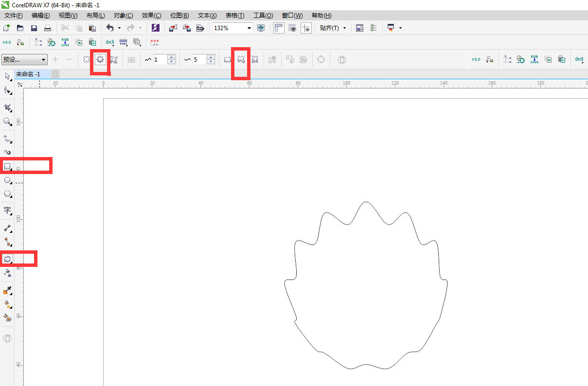Image resolution: width=588 pixels, height=386 pixels.
Task: Open the 文件(F) menu
Action: click(x=14, y=16)
